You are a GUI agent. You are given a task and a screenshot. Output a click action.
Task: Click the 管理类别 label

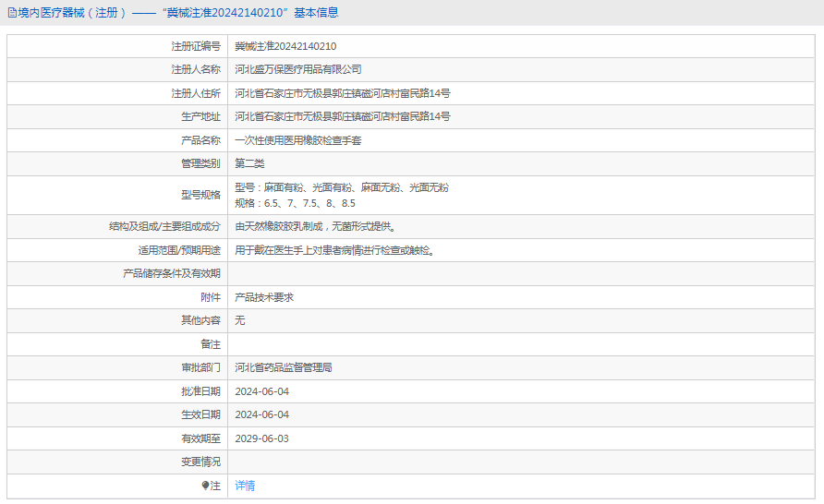[x=200, y=163]
